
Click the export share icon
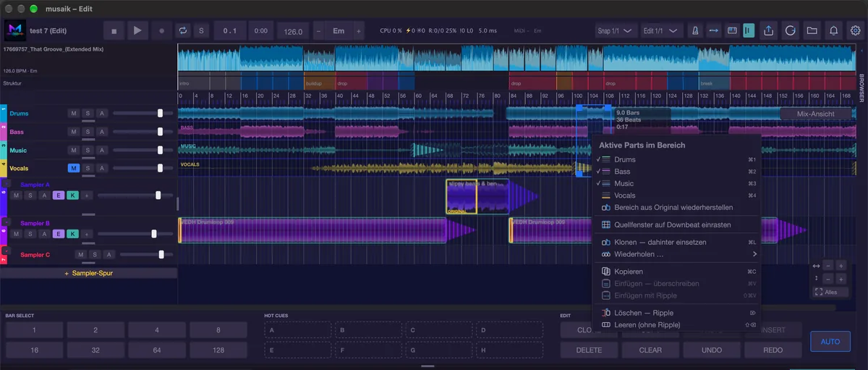[x=769, y=31]
